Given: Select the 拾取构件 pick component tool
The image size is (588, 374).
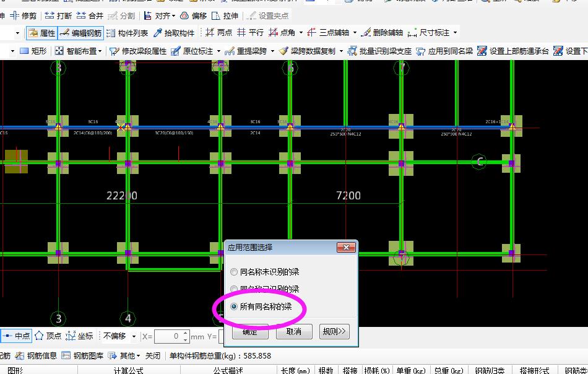Looking at the screenshot, I should [174, 33].
